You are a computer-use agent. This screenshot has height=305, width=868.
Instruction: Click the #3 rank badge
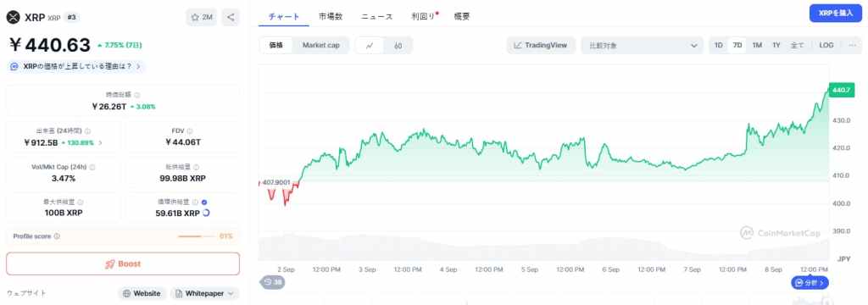point(72,18)
